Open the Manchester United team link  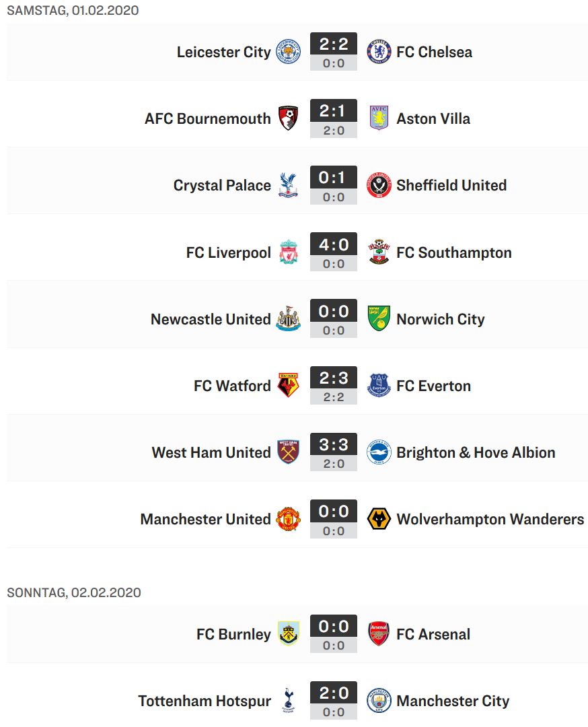pyautogui.click(x=205, y=519)
